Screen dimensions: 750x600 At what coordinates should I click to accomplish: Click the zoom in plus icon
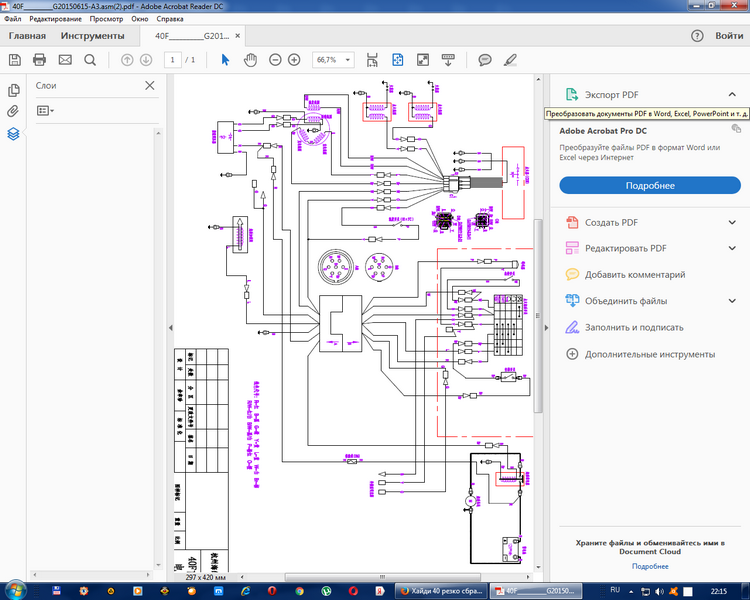(294, 60)
